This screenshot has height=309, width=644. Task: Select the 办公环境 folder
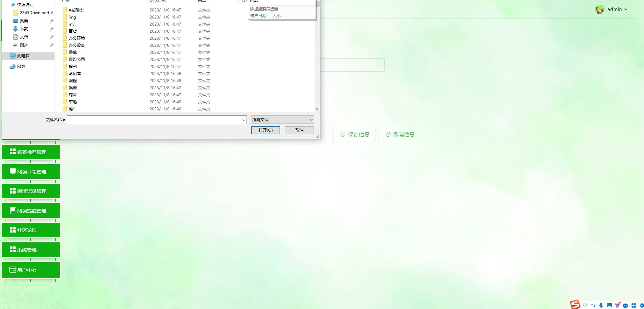pyautogui.click(x=77, y=38)
